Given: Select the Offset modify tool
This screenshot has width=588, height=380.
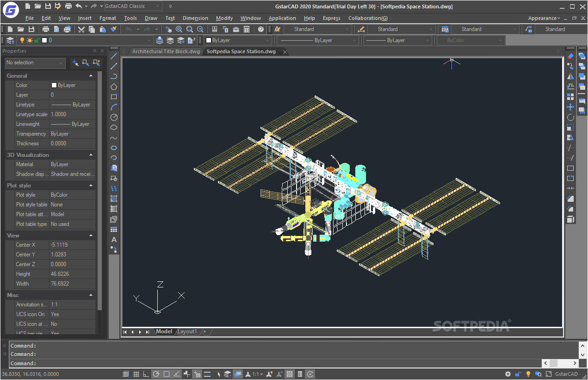Looking at the screenshot, I should (570, 87).
